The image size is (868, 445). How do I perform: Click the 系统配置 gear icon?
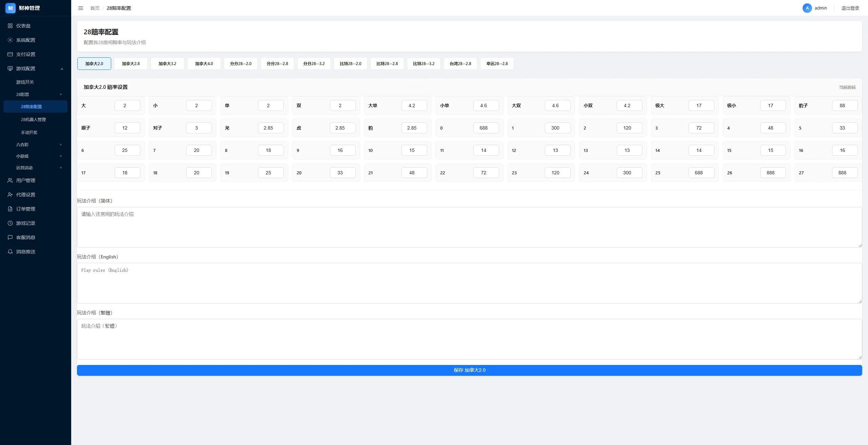point(10,40)
